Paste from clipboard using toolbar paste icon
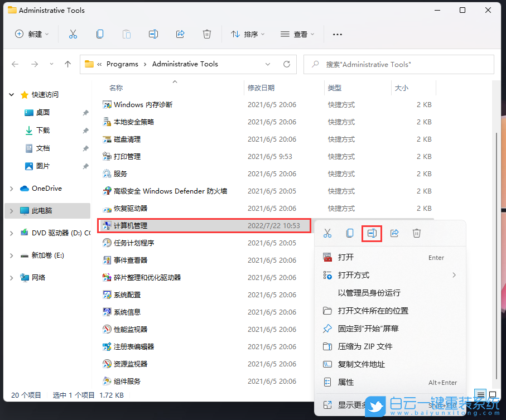This screenshot has width=506, height=420. pos(127,34)
